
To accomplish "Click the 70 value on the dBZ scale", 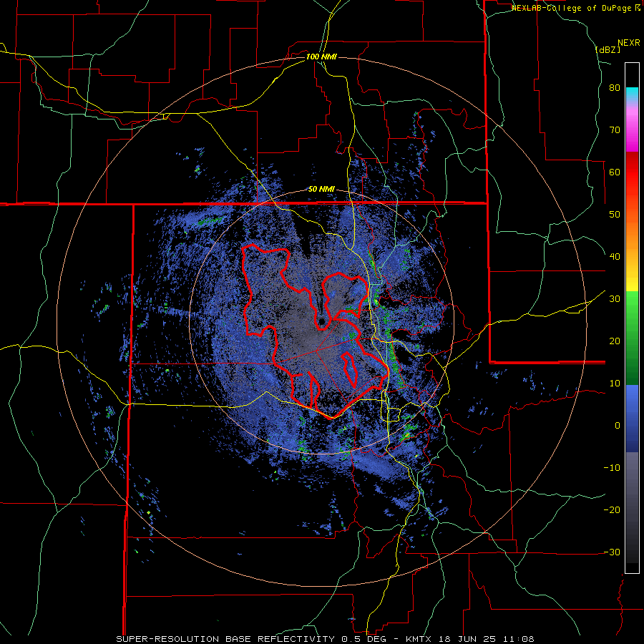I will tap(615, 130).
